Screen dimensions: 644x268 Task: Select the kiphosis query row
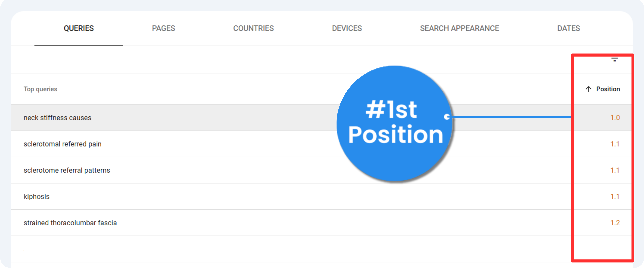(x=37, y=197)
